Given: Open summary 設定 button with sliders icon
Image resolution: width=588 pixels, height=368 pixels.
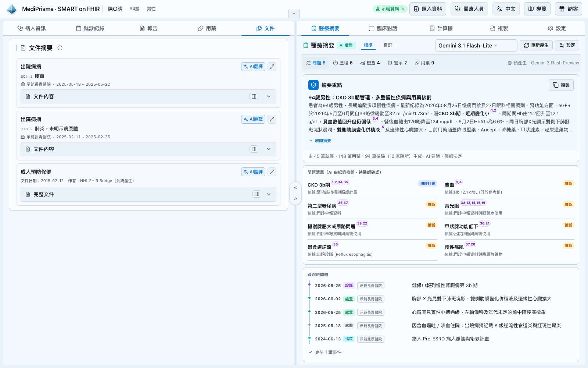Looking at the screenshot, I should [567, 45].
